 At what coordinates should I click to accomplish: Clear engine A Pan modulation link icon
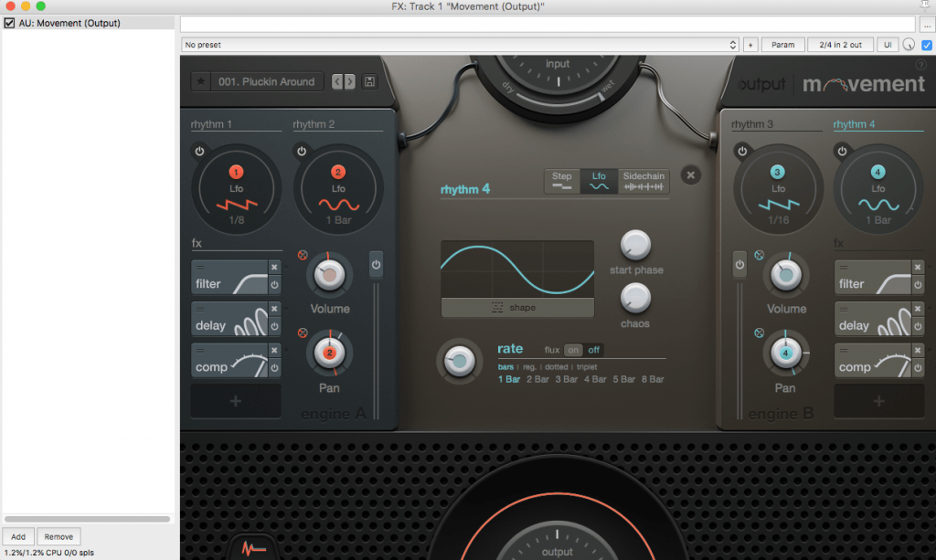(x=303, y=333)
